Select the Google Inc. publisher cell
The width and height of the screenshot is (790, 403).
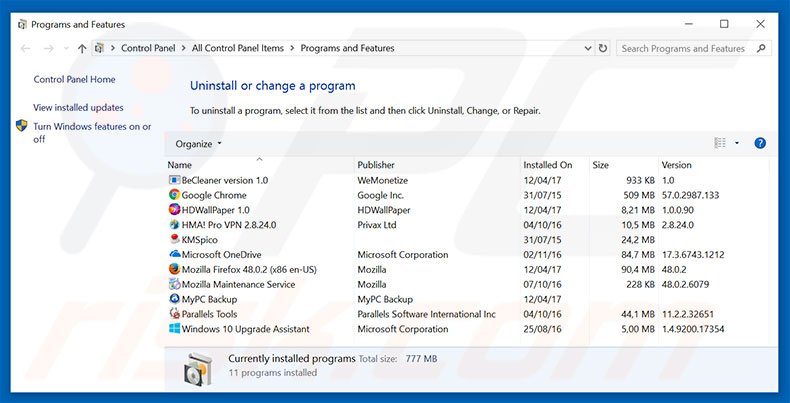(380, 195)
